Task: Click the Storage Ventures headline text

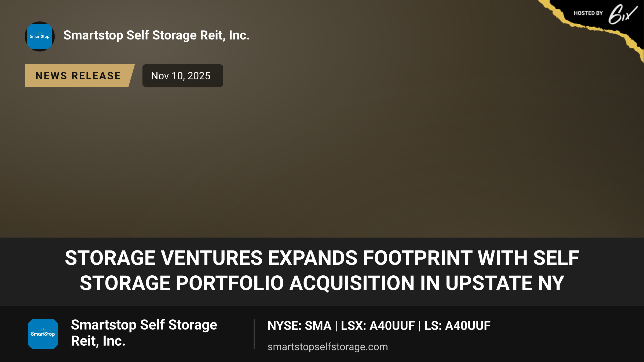Action: pos(322,270)
